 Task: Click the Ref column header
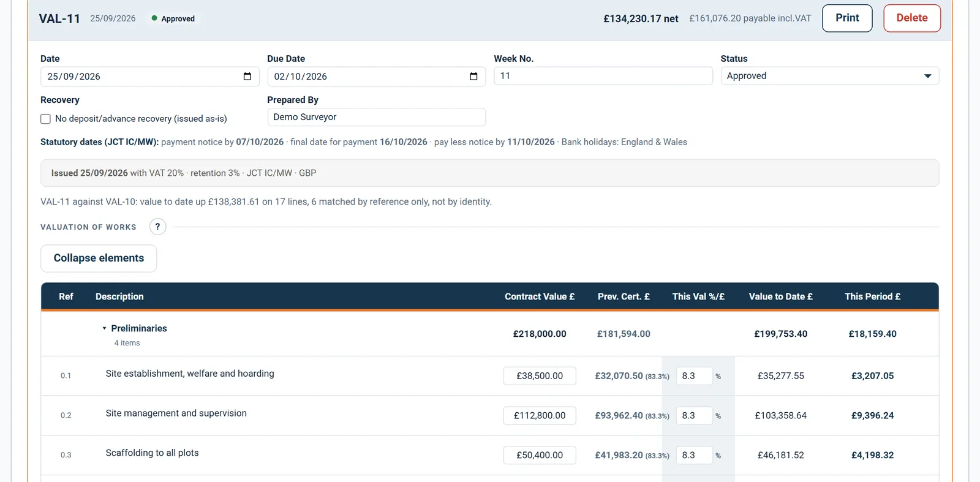66,296
